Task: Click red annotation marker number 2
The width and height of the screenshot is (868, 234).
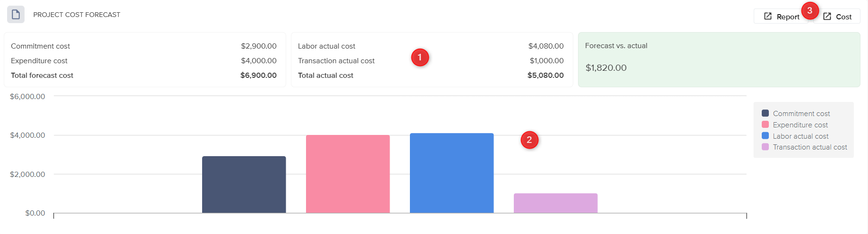Action: point(529,140)
